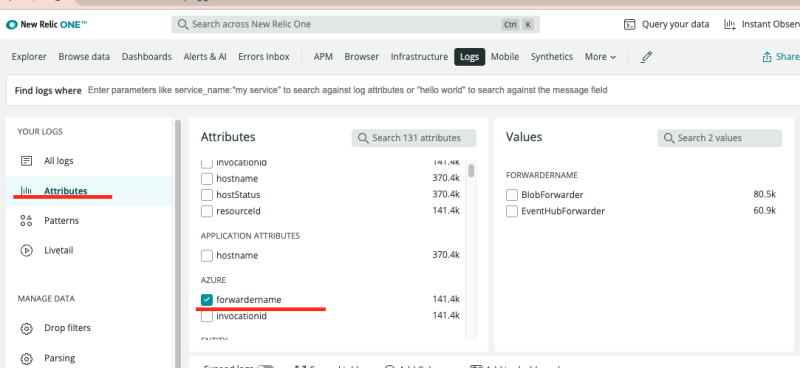The image size is (800, 368).
Task: Click the All logs document icon
Action: (x=26, y=161)
